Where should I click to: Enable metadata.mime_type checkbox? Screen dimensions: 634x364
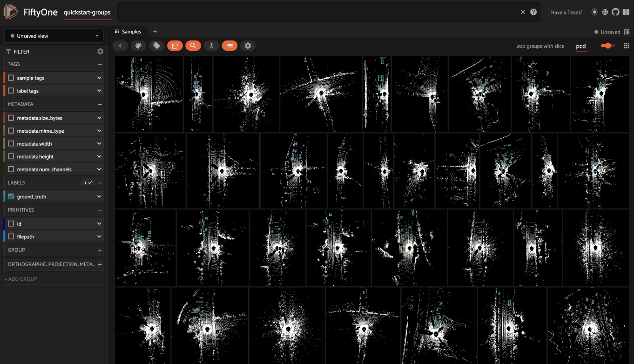pyautogui.click(x=11, y=131)
